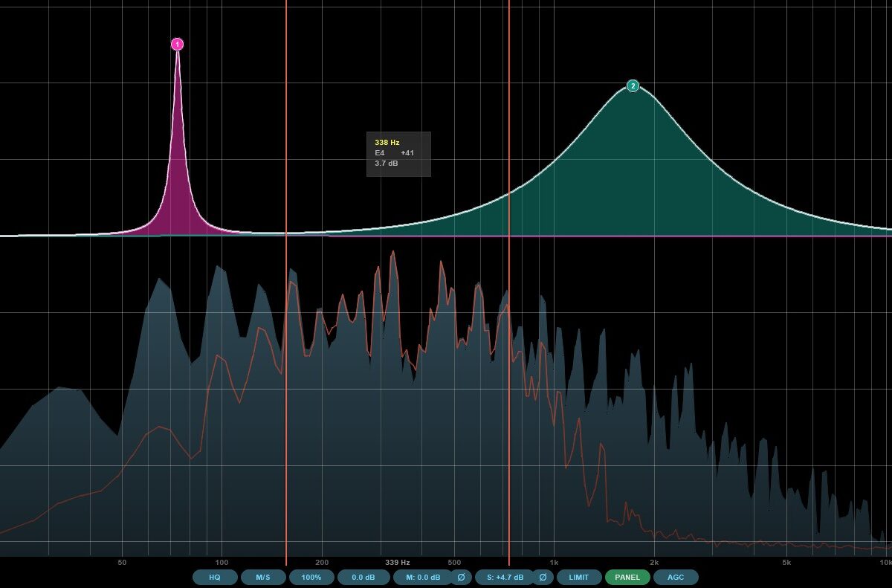Click the 338 Hz tooltip readout
892x588 pixels.
(398, 154)
